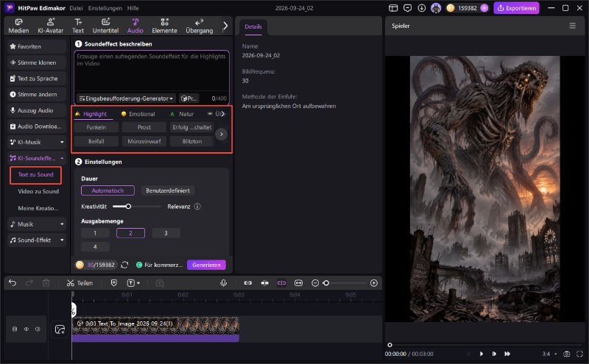Screen dimensions: 589x364
Task: Click the refresh credits icon
Action: 124,265
